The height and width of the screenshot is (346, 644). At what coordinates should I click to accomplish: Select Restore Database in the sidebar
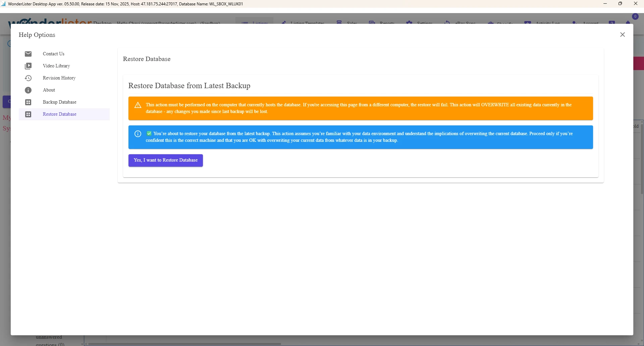[59, 114]
